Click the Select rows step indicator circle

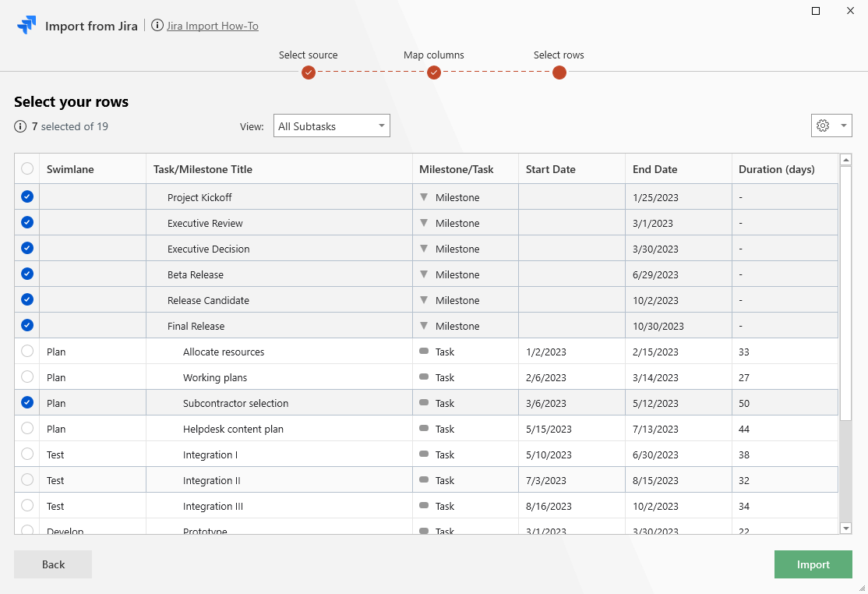pyautogui.click(x=559, y=72)
